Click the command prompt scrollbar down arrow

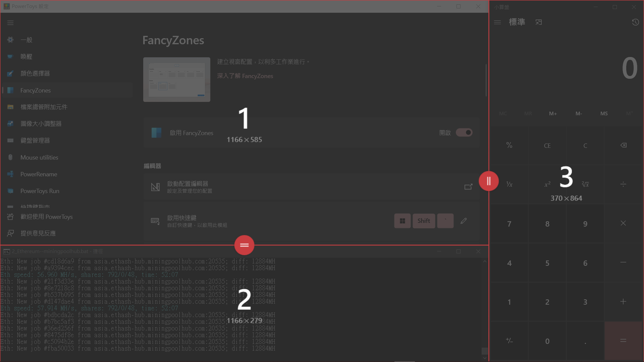[x=484, y=358]
